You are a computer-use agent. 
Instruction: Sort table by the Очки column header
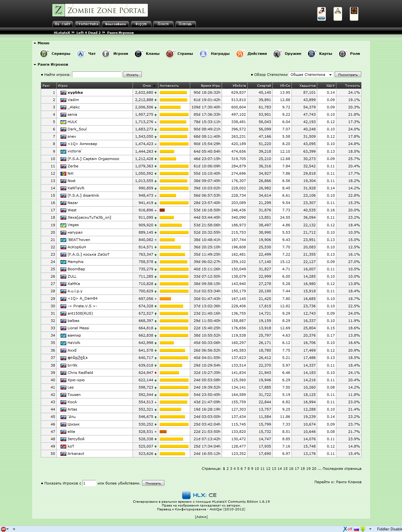(x=147, y=86)
